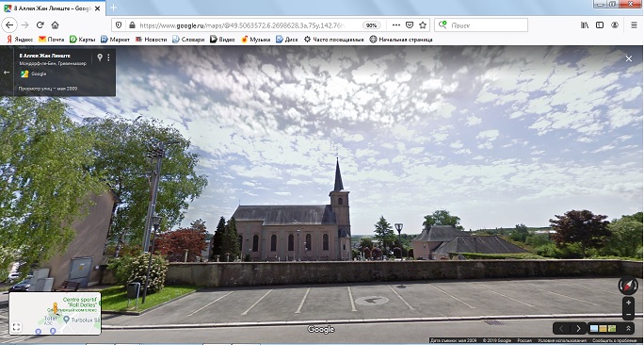Select the green map imagery thumbnail
The width and height of the screenshot is (644, 345).
click(x=612, y=328)
